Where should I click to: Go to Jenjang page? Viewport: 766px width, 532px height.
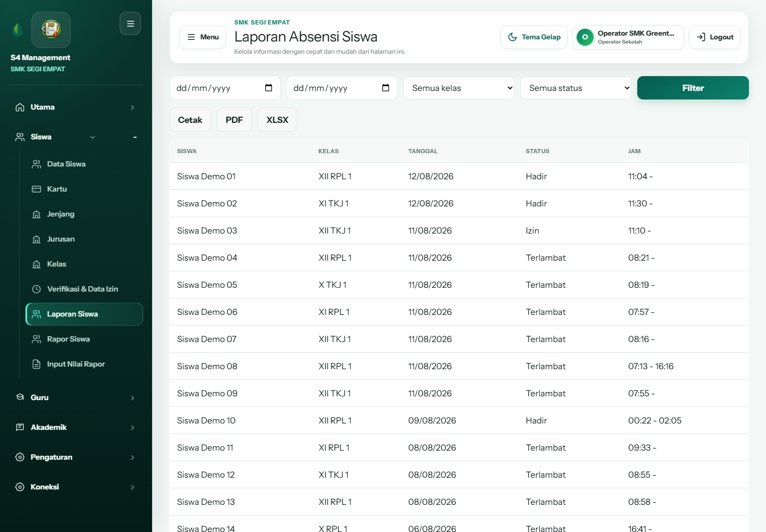coord(84,214)
